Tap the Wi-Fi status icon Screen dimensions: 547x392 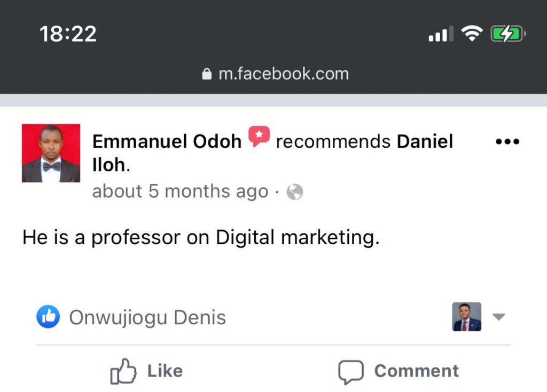click(x=471, y=35)
